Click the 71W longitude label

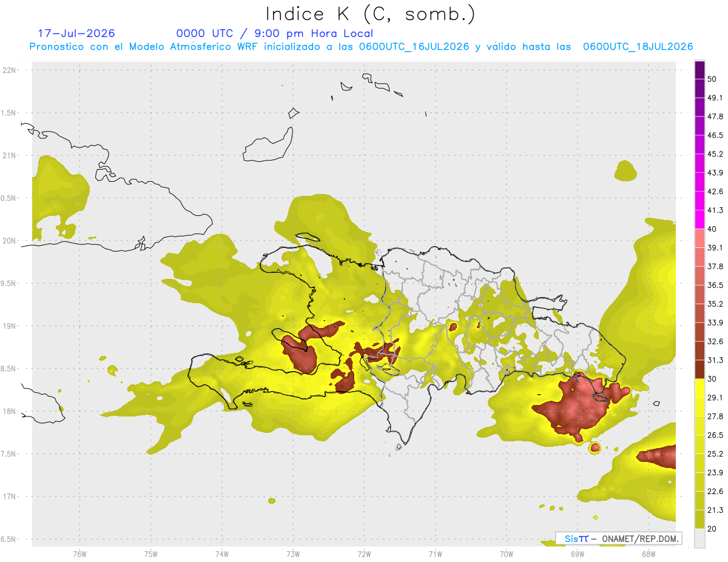tap(435, 554)
